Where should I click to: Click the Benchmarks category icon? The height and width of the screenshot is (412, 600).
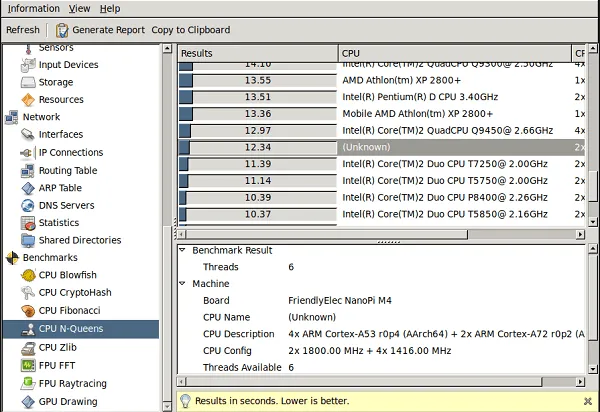pyautogui.click(x=12, y=258)
